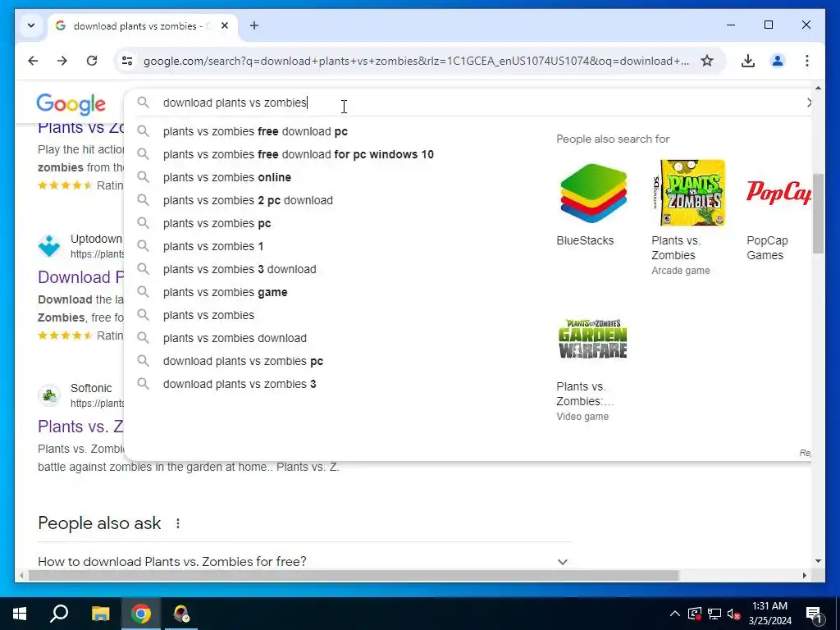Clear the search box with the X
The height and width of the screenshot is (630, 840).
tap(808, 103)
